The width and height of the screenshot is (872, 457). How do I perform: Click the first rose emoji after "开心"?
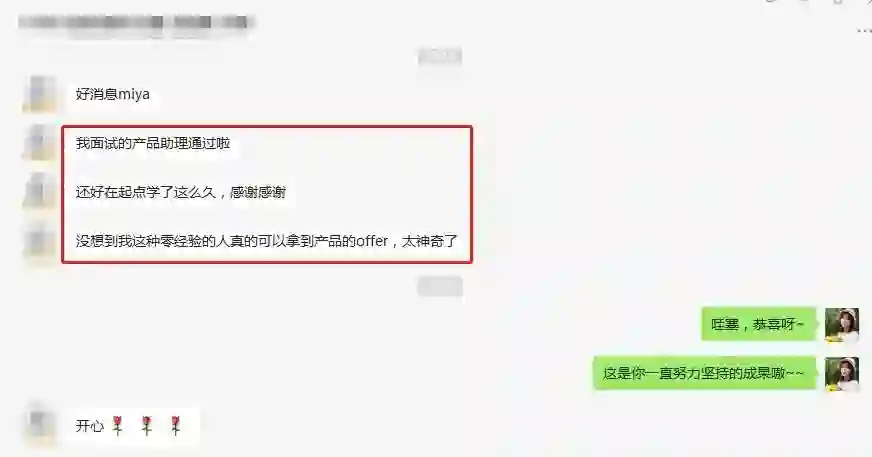[x=117, y=426]
